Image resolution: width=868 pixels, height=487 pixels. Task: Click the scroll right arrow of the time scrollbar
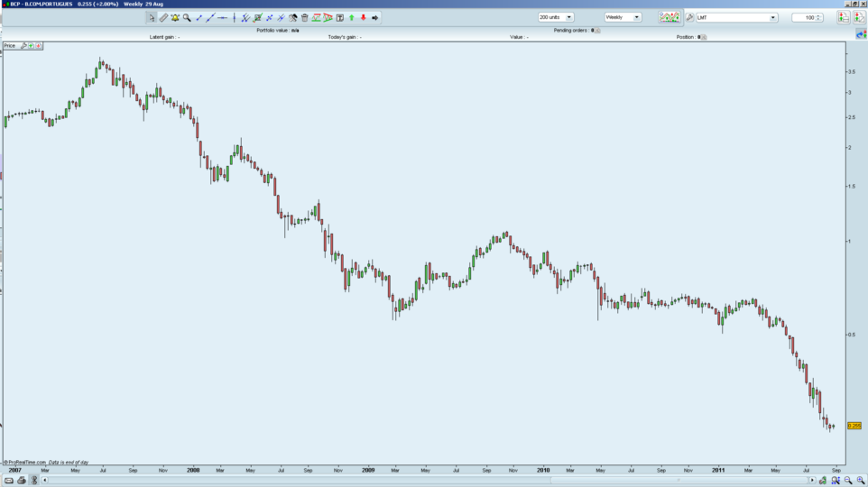812,481
